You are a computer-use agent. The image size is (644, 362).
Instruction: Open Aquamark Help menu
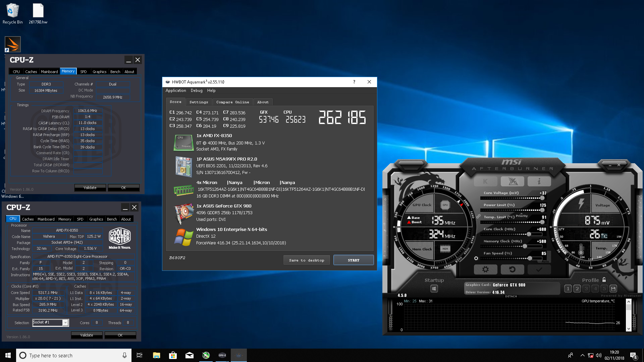point(211,90)
